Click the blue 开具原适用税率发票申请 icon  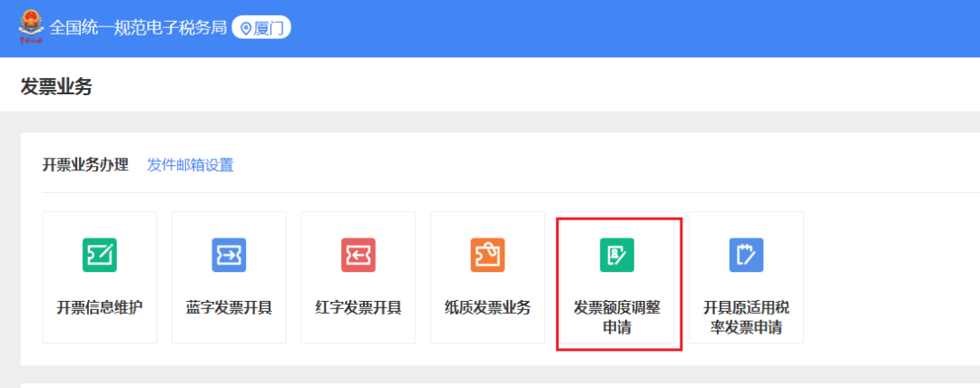coord(746,256)
